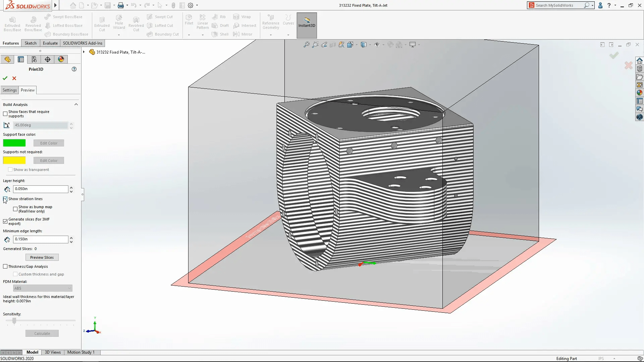Switch to the SOLIDWORKS Add-Ins tab
Image resolution: width=644 pixels, height=362 pixels.
(x=83, y=43)
